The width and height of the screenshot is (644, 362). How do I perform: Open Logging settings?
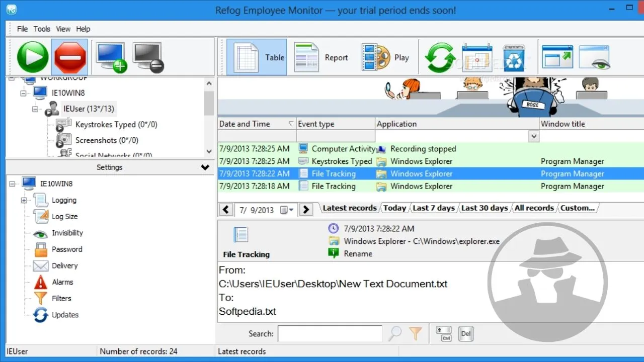tap(64, 200)
